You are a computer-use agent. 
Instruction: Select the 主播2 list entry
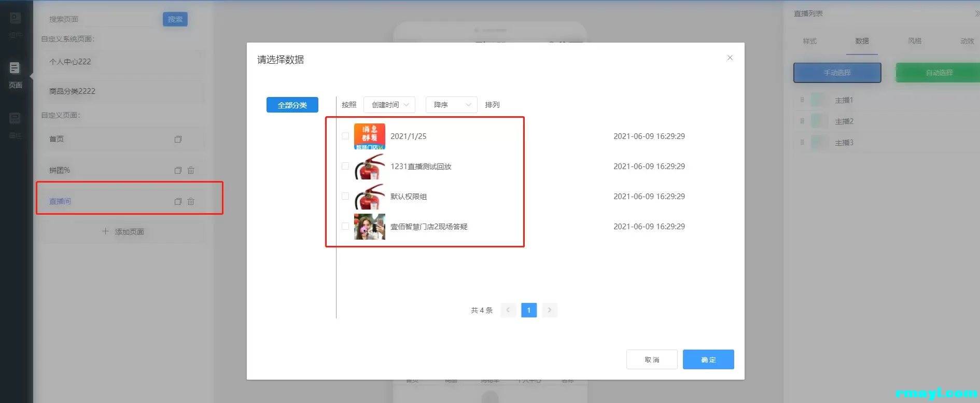[x=887, y=121]
